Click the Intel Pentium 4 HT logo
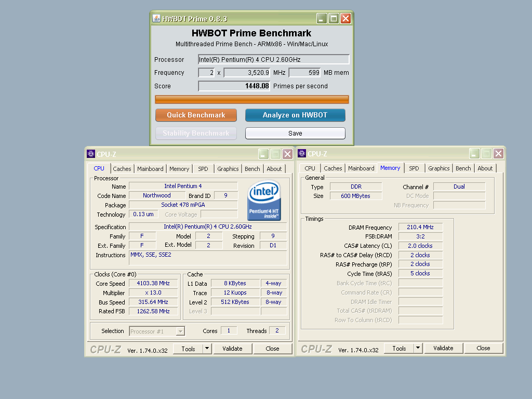 tap(264, 201)
